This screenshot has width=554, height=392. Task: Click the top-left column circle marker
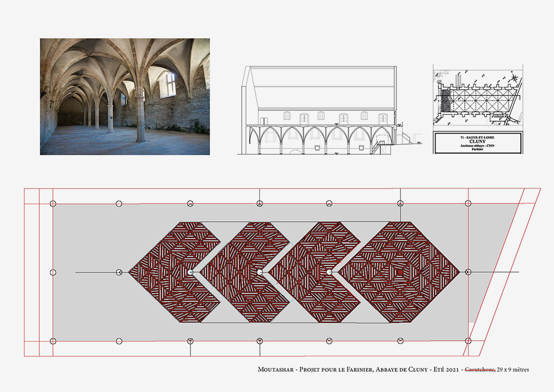coord(53,204)
